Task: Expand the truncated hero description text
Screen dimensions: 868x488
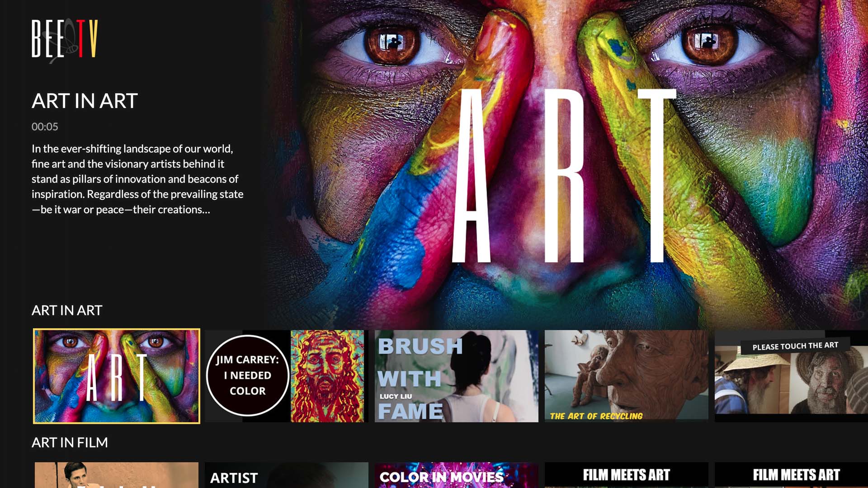Action: pos(137,179)
